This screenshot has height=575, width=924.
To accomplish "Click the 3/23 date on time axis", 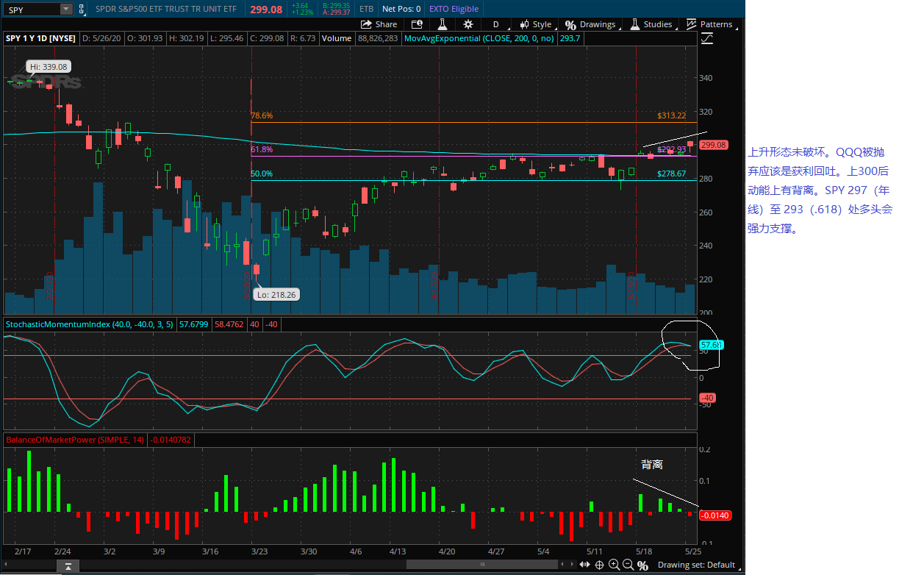I will tap(259, 551).
